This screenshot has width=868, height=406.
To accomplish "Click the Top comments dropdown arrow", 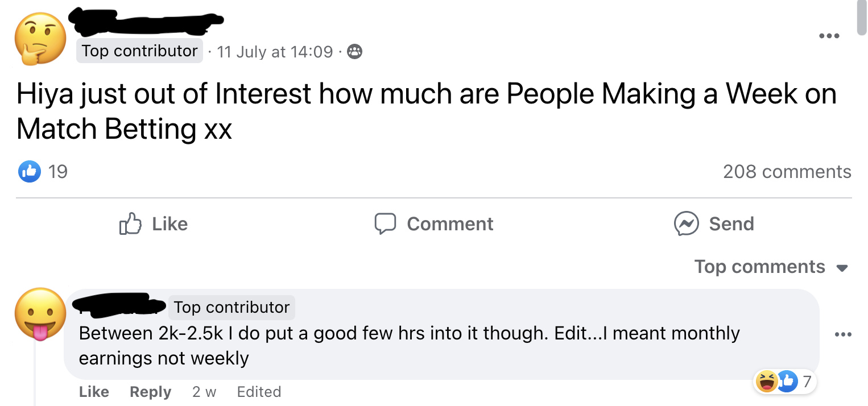I will click(x=843, y=268).
